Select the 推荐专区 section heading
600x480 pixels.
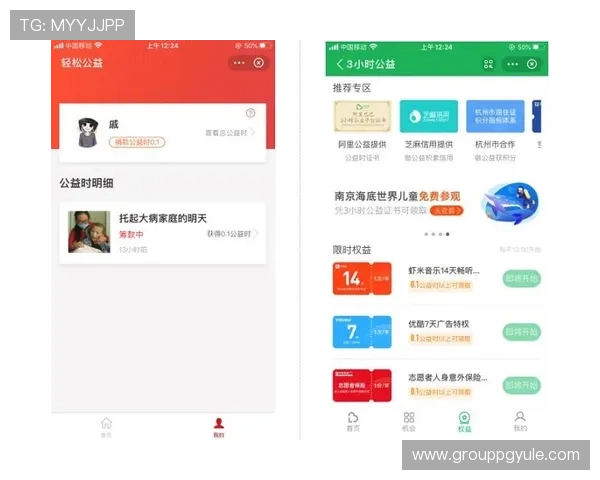[352, 88]
